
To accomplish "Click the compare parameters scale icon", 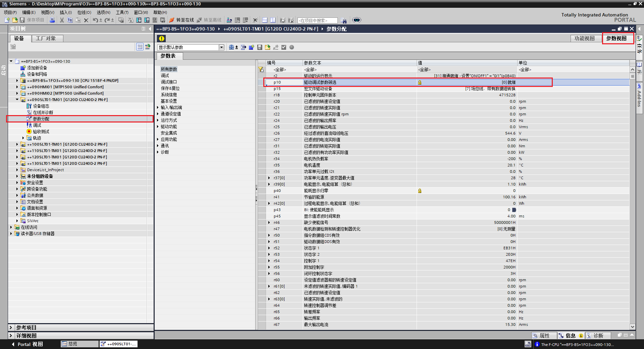I will [x=231, y=47].
